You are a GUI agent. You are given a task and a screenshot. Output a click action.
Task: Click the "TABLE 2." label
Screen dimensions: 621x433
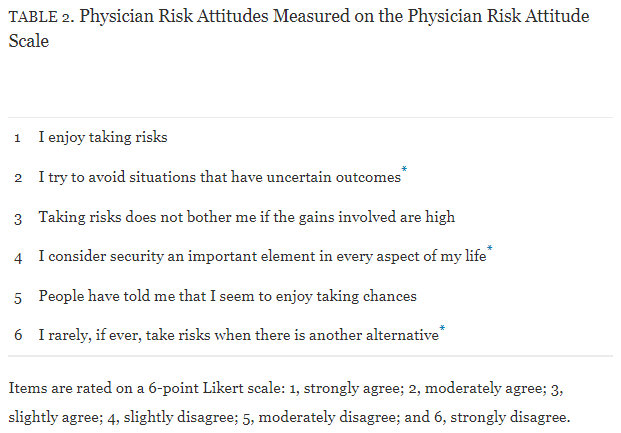coord(39,19)
